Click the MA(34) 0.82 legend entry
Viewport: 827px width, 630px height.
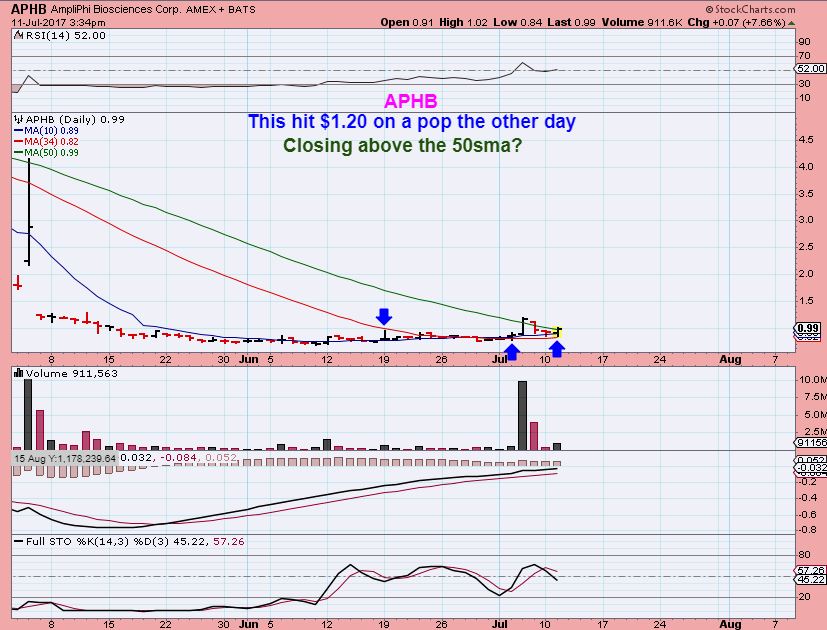point(46,141)
